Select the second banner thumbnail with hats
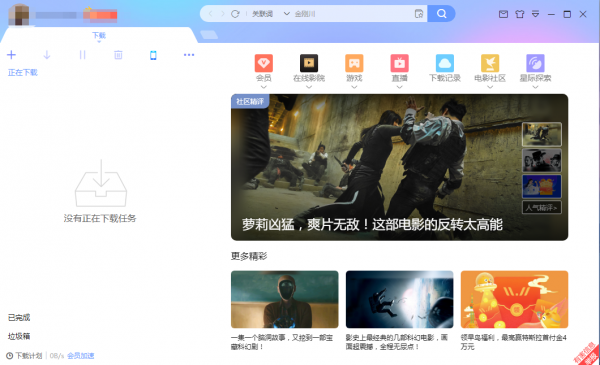 pos(542,160)
